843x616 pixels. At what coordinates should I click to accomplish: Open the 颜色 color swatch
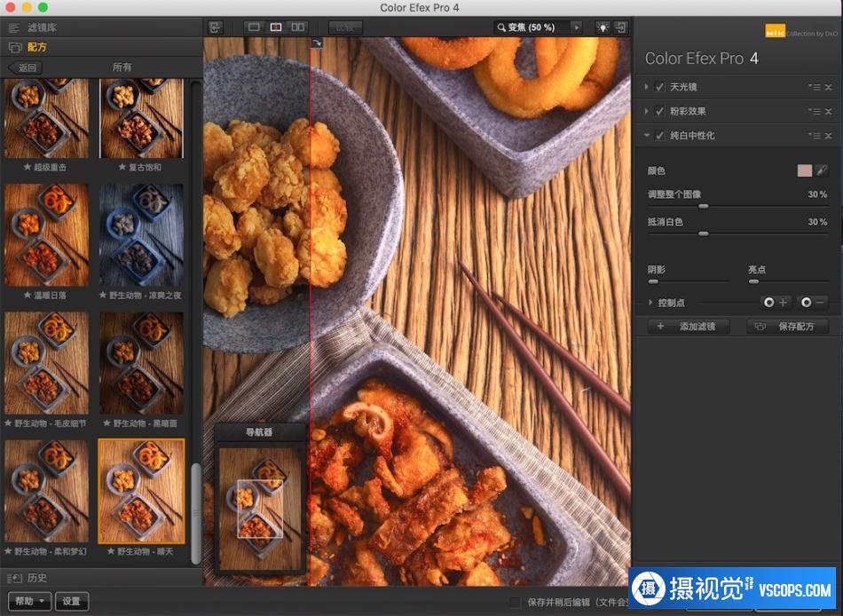pos(804,170)
